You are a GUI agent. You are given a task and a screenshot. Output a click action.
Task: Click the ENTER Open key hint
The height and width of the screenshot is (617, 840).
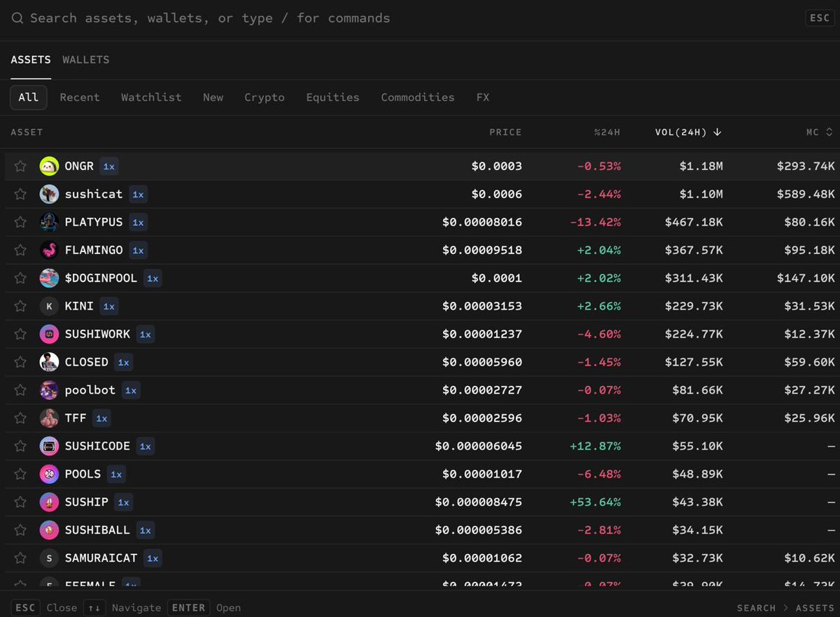point(205,607)
